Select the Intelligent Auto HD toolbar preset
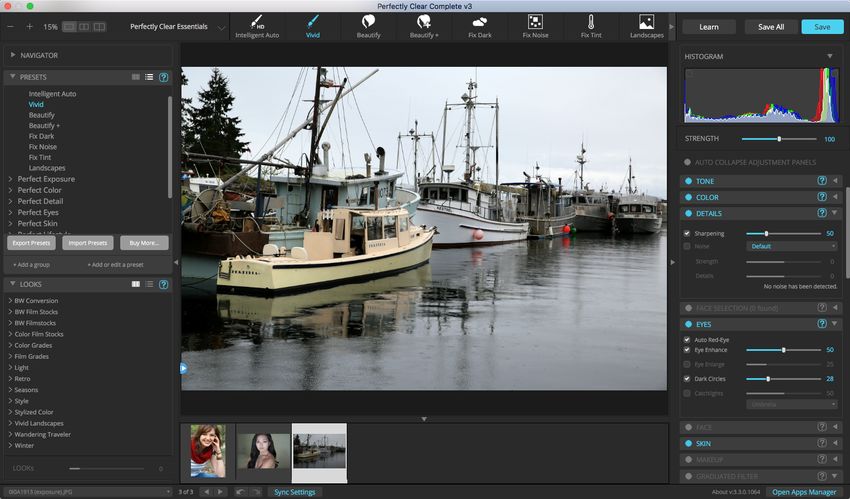The image size is (850, 499). pyautogui.click(x=257, y=27)
